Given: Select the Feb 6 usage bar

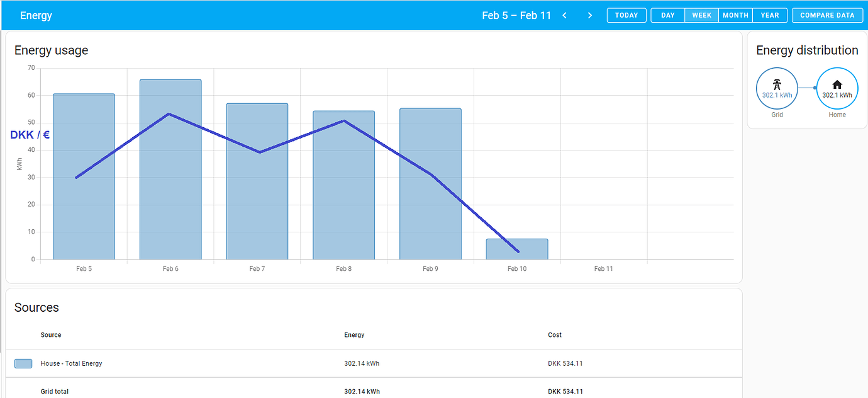Looking at the screenshot, I should [x=170, y=169].
